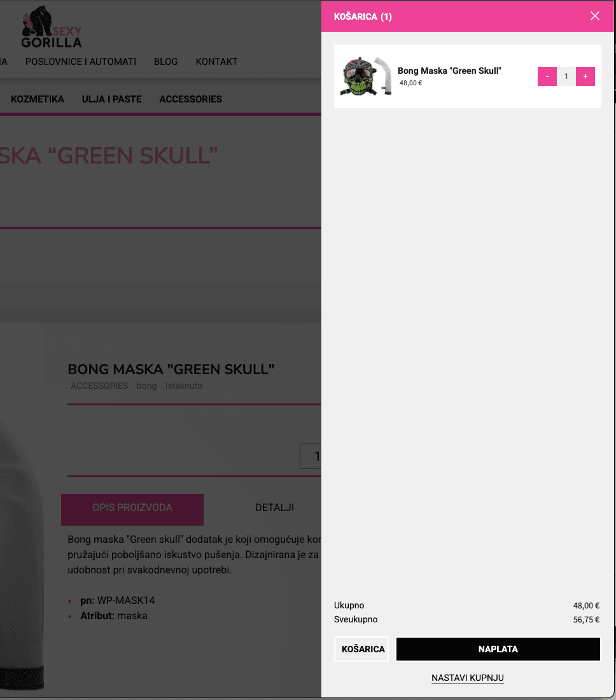Go to Naplata checkout

tap(498, 649)
